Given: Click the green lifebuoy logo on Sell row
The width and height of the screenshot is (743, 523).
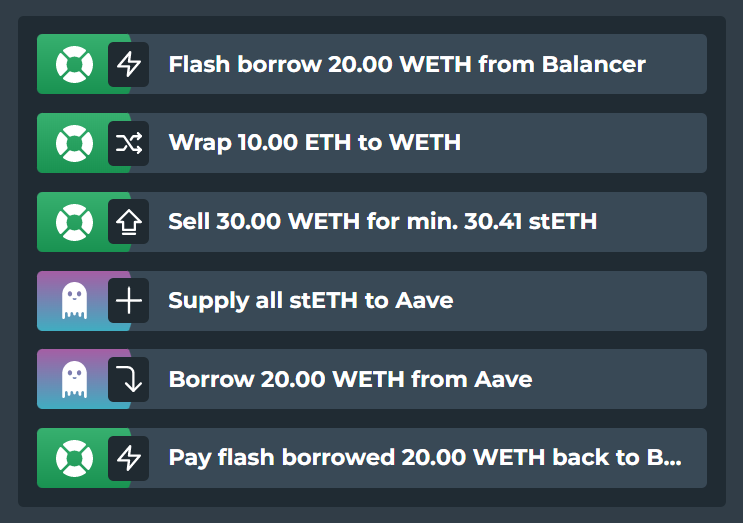Looking at the screenshot, I should click(74, 222).
